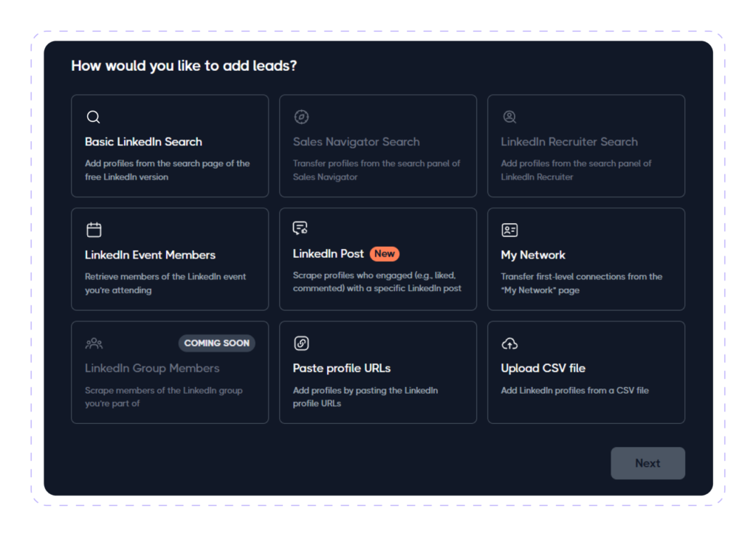756x537 pixels.
Task: Click the chat bubble icon for LinkedIn Post
Action: coord(300,228)
